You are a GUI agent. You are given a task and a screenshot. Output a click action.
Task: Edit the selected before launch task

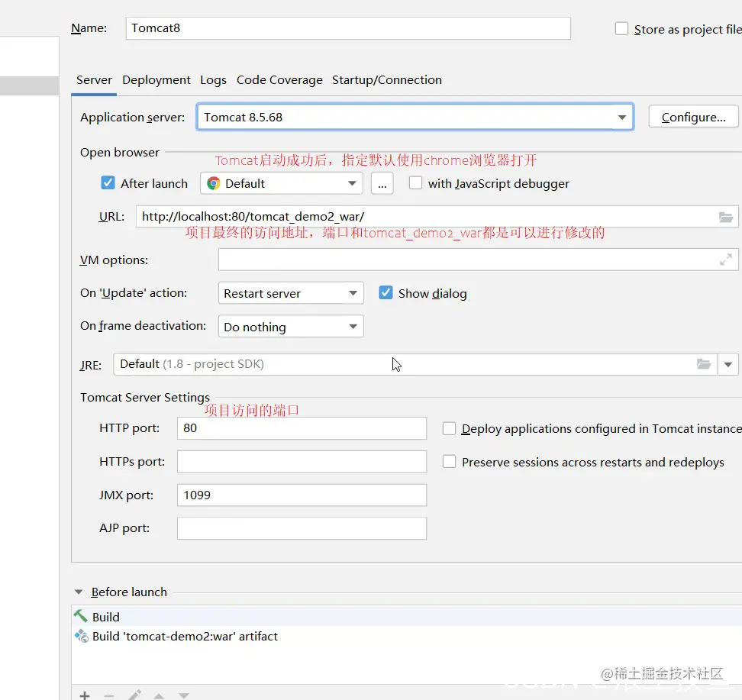(x=134, y=695)
